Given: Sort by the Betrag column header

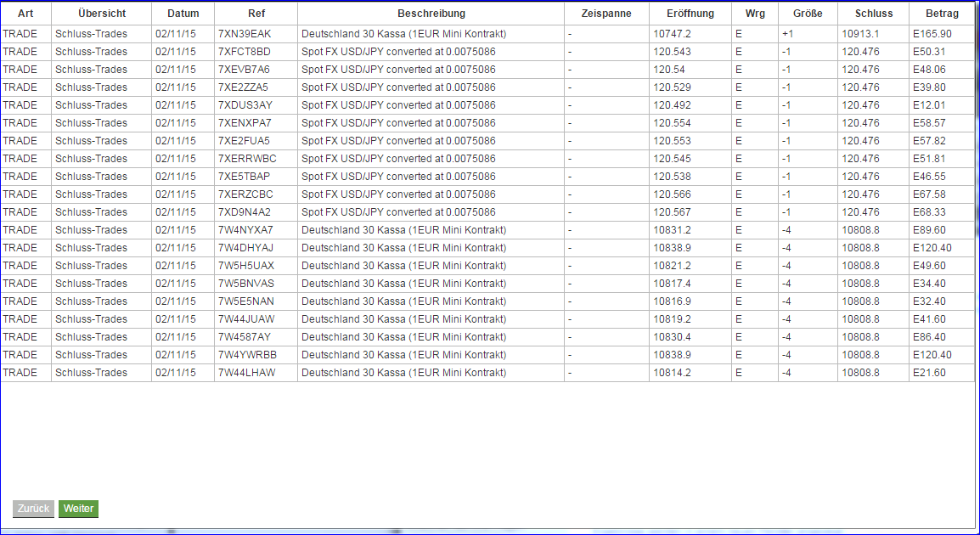Looking at the screenshot, I should (939, 13).
